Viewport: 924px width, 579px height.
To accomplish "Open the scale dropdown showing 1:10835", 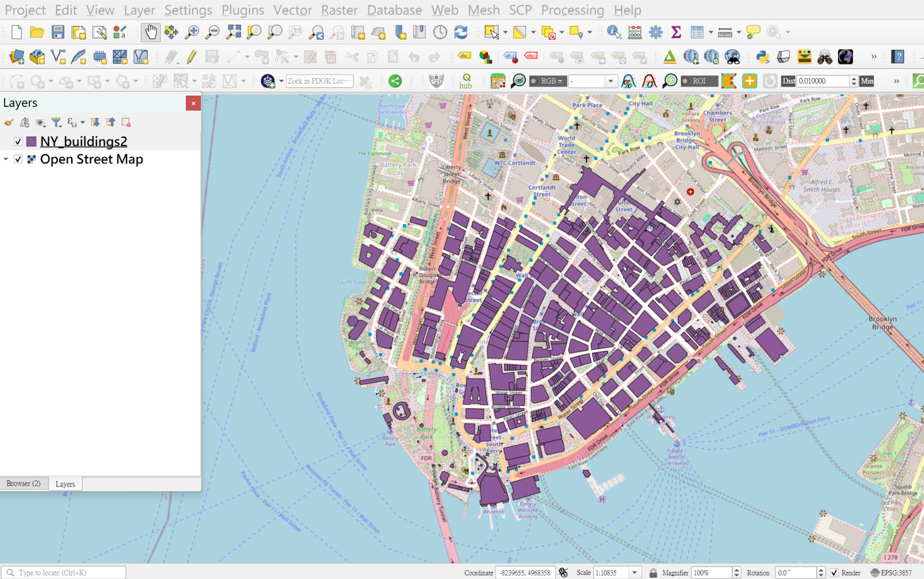I will pos(634,572).
